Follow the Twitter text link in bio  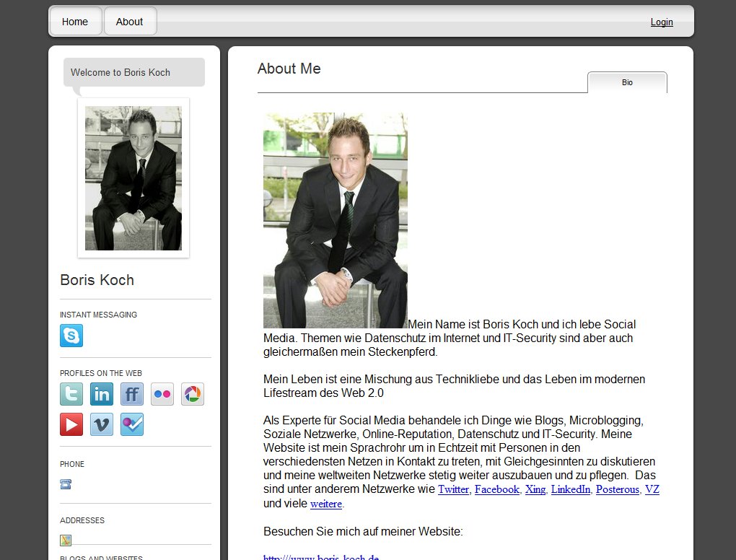tap(453, 489)
